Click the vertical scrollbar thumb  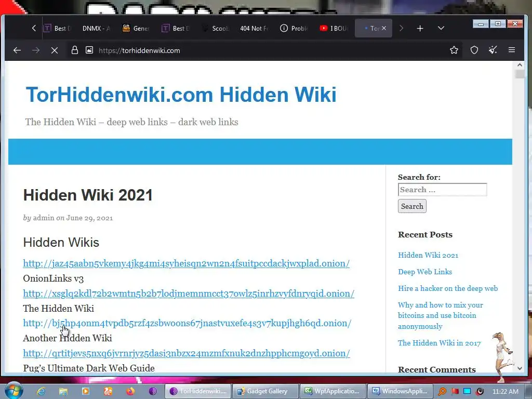(520, 74)
